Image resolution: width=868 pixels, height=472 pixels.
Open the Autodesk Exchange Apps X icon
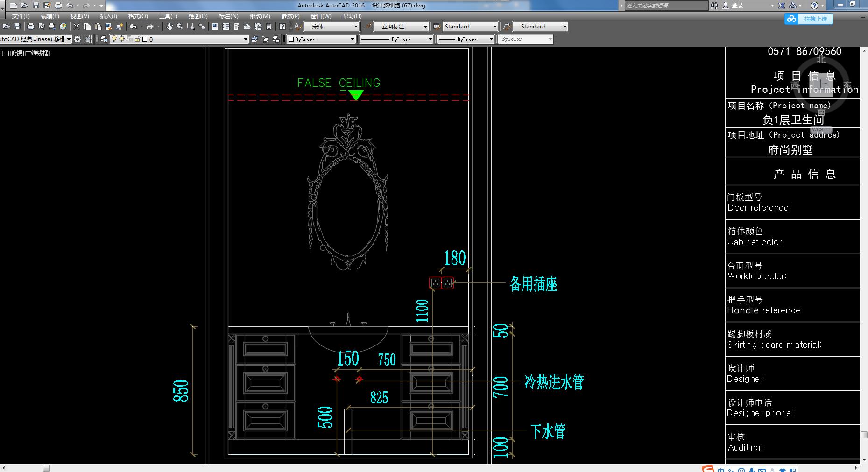(782, 6)
